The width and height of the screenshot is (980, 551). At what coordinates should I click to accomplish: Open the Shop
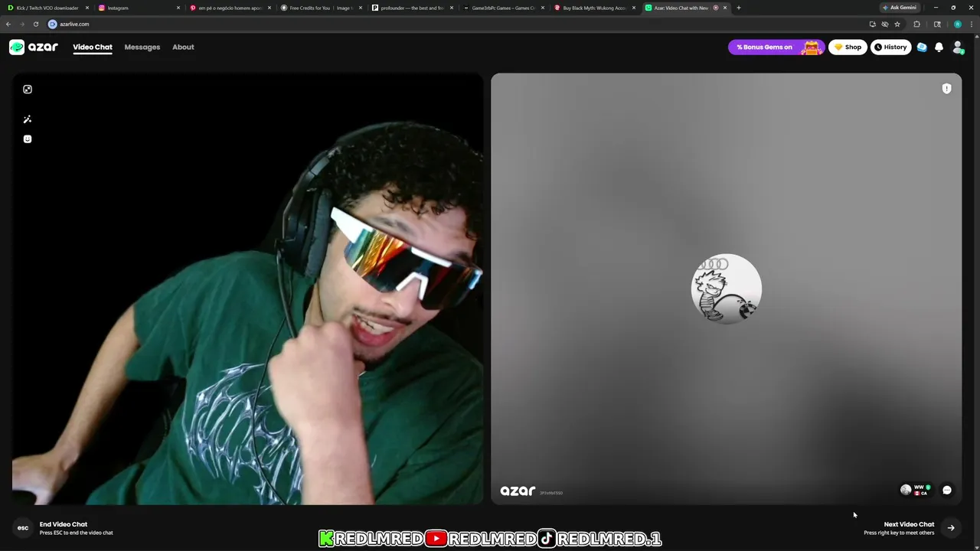848,47
